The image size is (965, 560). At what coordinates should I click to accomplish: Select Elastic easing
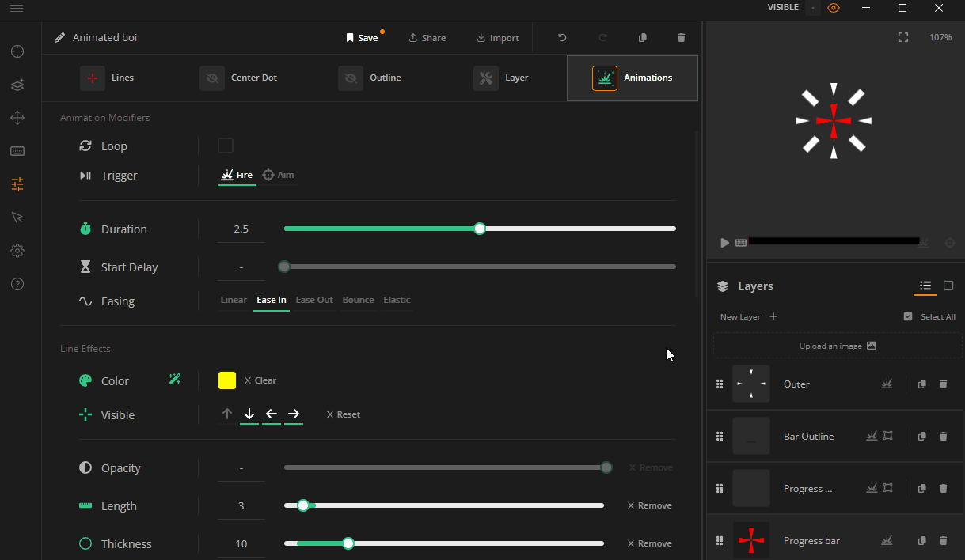[x=397, y=300]
